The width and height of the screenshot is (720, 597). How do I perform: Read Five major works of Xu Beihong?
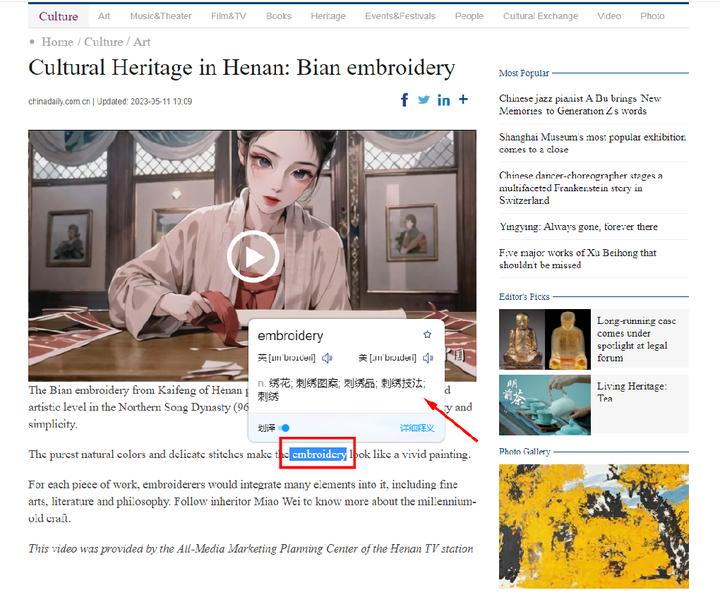[578, 259]
